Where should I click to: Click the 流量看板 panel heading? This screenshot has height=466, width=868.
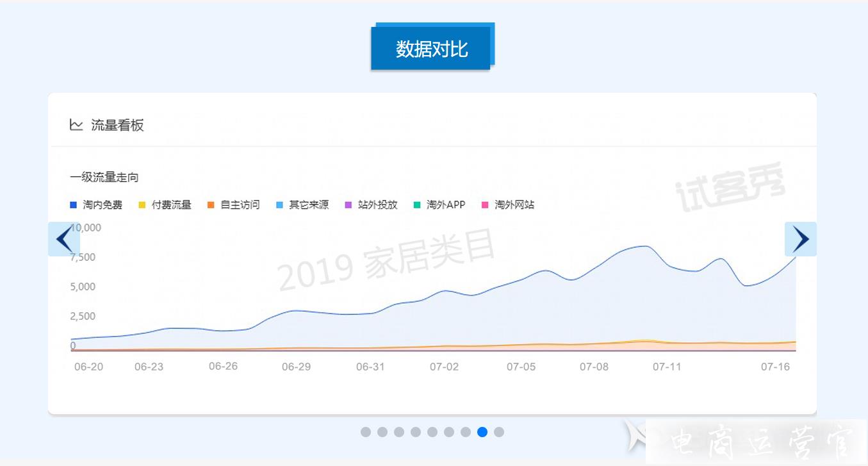click(x=117, y=125)
